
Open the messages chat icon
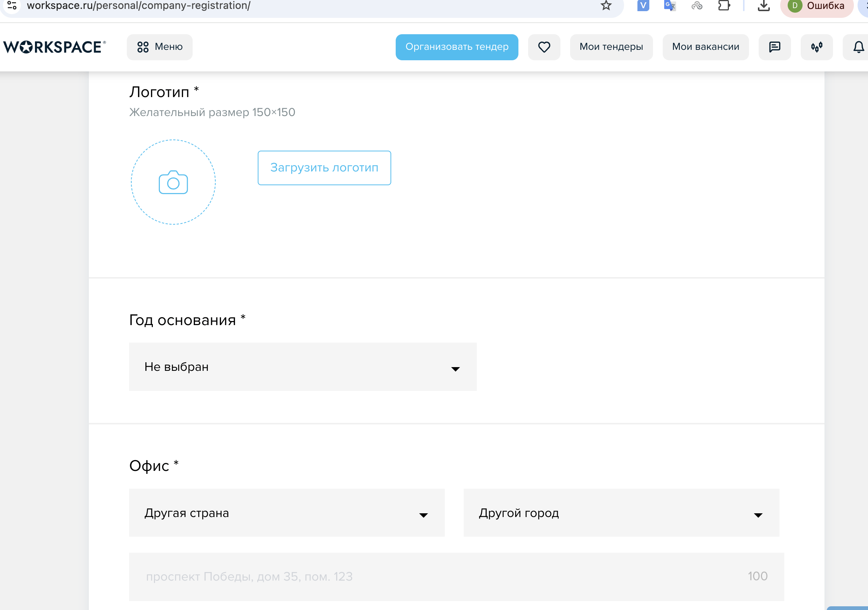(774, 47)
